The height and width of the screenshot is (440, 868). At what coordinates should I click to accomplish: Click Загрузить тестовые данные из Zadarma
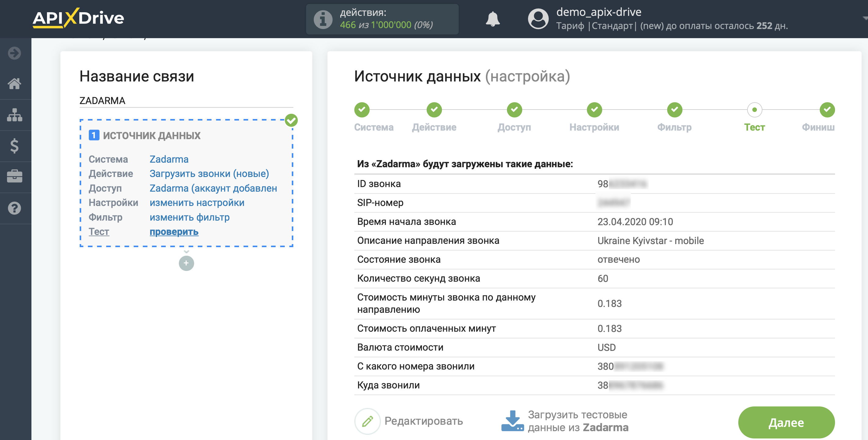click(578, 421)
